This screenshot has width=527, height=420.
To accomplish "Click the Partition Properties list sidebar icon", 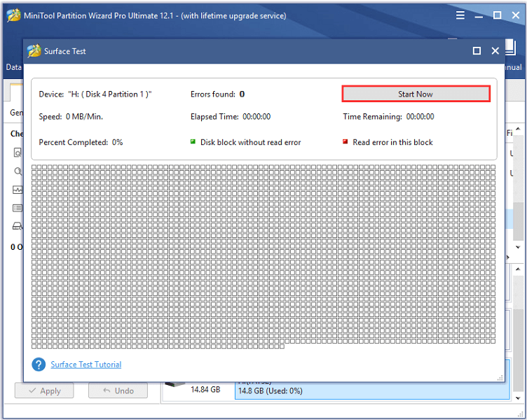I will tap(18, 208).
